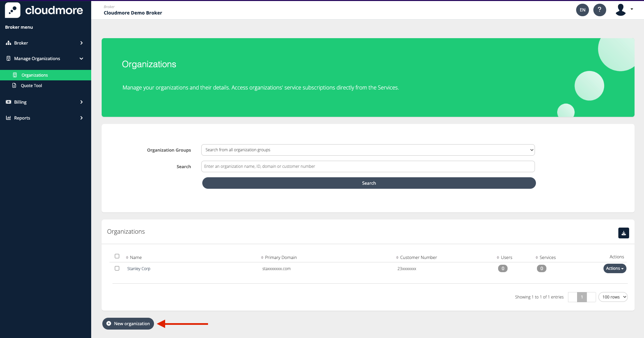
Task: Sort by Primary Domain column icon
Action: pos(262,258)
